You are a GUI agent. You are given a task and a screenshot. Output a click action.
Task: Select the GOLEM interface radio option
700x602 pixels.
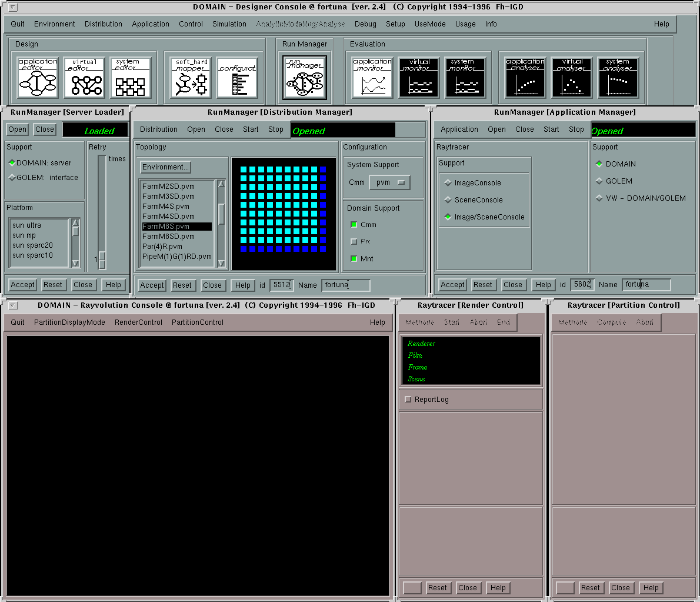pos(12,178)
